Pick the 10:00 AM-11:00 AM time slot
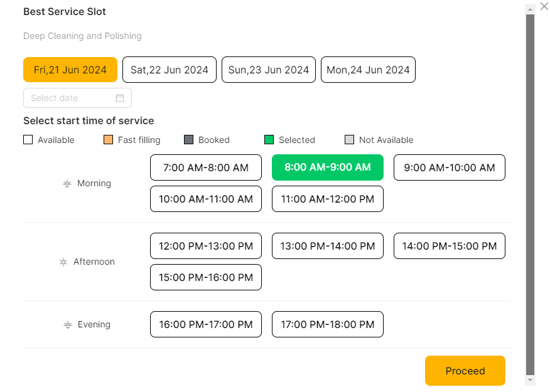This screenshot has height=392, width=550. [206, 199]
